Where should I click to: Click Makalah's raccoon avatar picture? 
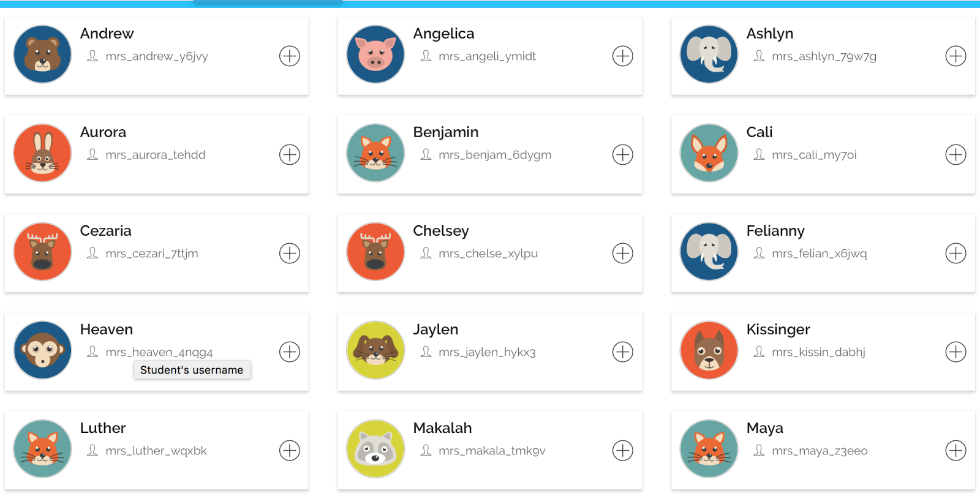pos(375,449)
